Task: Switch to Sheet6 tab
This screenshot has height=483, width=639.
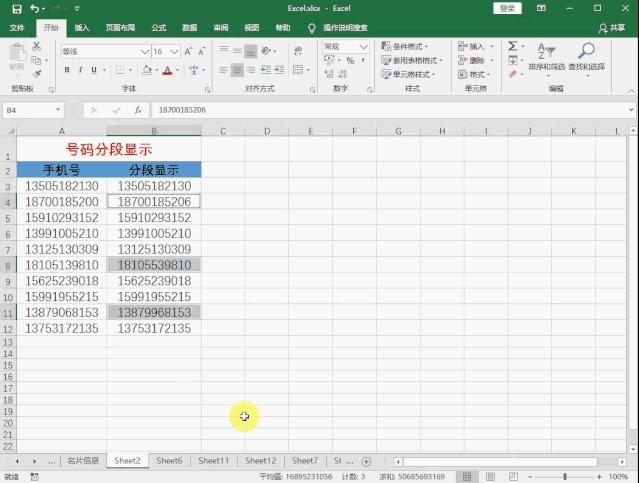Action: (170, 461)
